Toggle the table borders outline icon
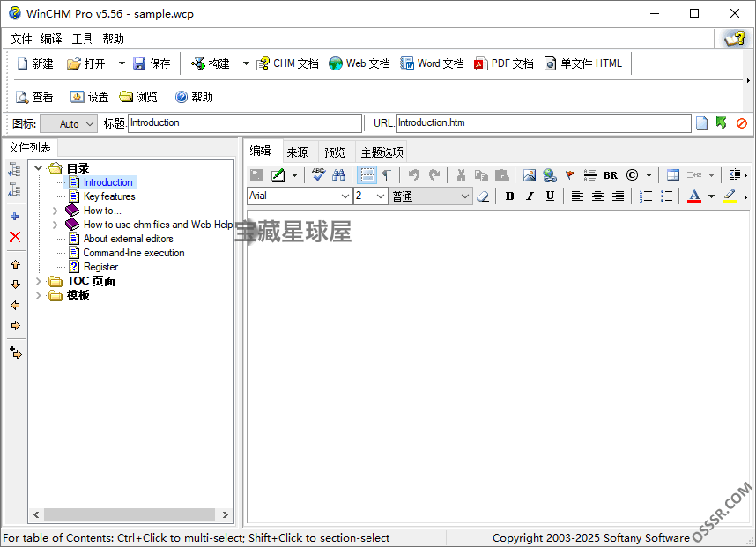This screenshot has width=756, height=547. 367,174
